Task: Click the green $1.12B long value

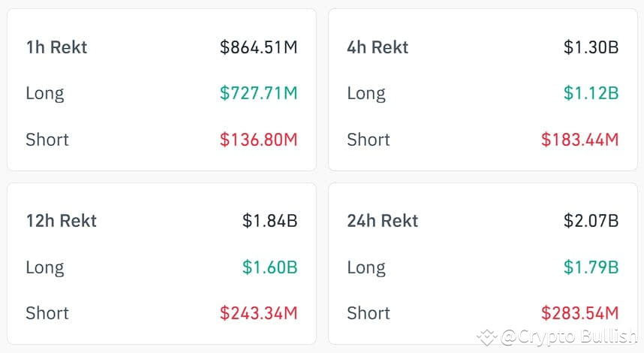Action: (x=591, y=93)
